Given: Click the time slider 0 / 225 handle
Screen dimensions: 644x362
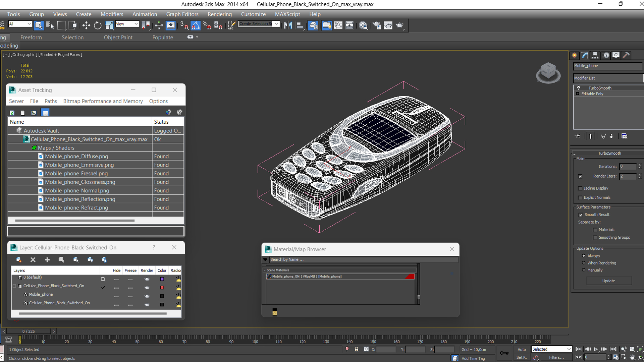Looking at the screenshot, I should pos(29,331).
